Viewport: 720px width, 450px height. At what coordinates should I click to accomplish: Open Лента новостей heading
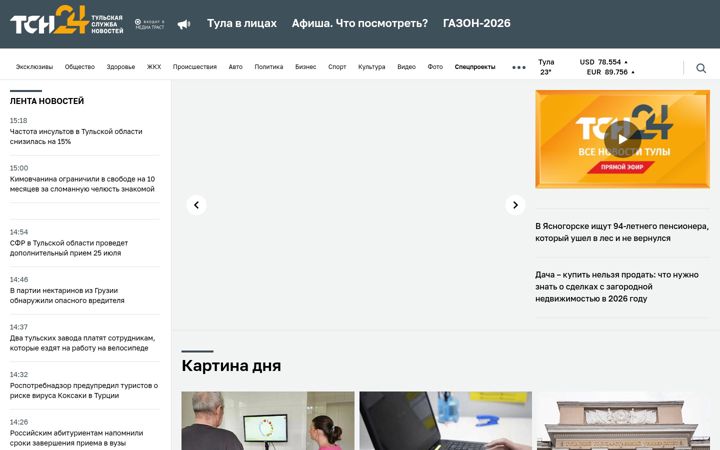[x=47, y=101]
